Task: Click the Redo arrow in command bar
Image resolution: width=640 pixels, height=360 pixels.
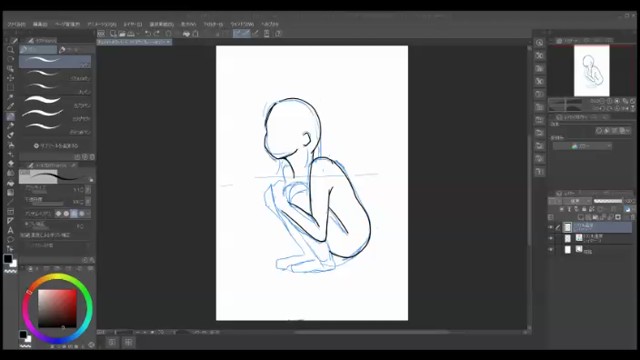Action: click(157, 34)
